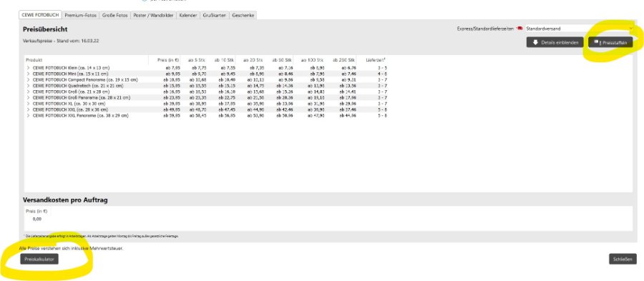Open the Poster / Wandbilder tab
644x281 pixels.
[x=154, y=15]
